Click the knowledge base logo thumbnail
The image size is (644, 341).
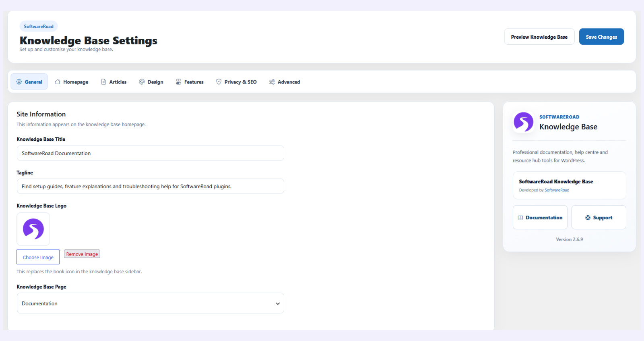pyautogui.click(x=33, y=229)
